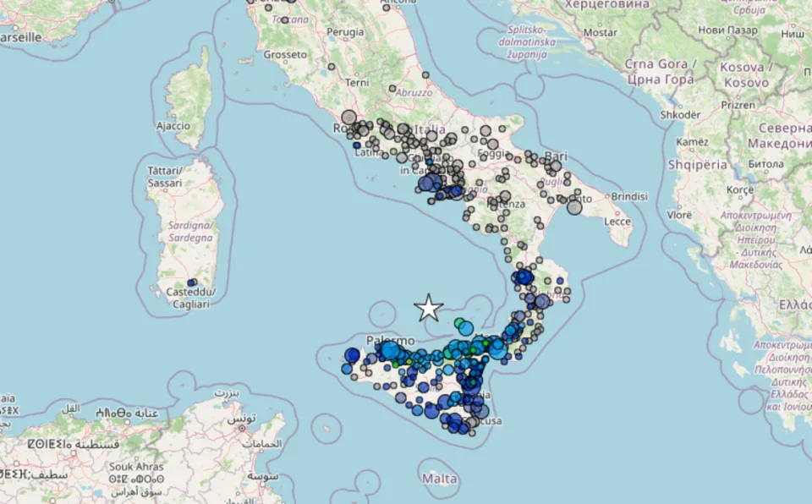Click the Битола city label
This screenshot has height=504, width=812.
point(766,164)
